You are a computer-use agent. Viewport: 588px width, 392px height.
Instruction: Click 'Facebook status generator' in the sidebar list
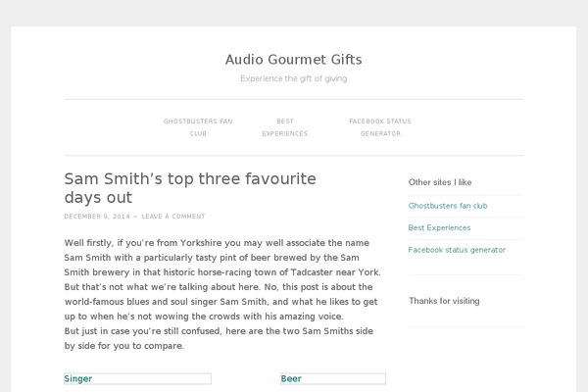(457, 250)
